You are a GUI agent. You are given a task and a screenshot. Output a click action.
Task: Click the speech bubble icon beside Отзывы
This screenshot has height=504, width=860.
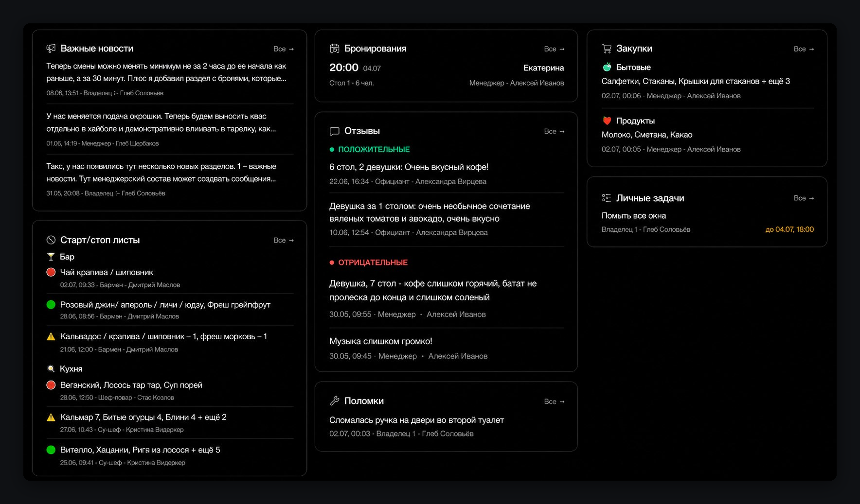[x=334, y=131]
